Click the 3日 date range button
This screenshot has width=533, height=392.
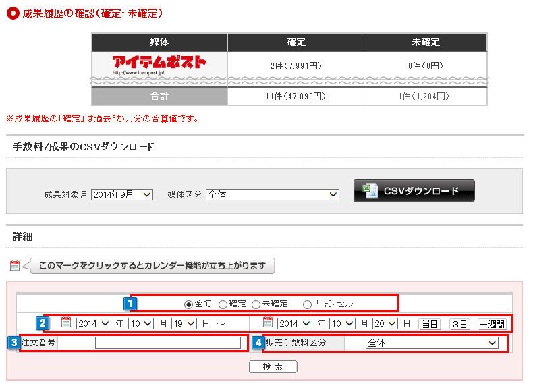point(459,324)
